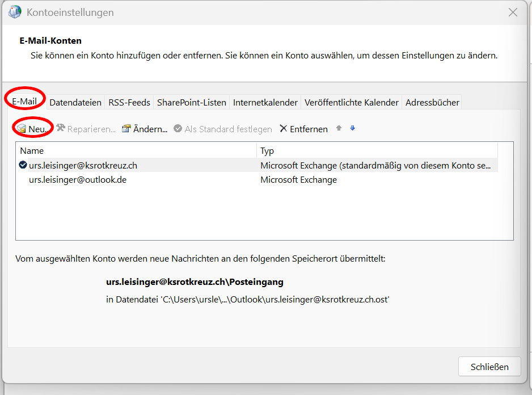Click the Als Standard festlegen checkmark icon
532x395 pixels.
178,129
